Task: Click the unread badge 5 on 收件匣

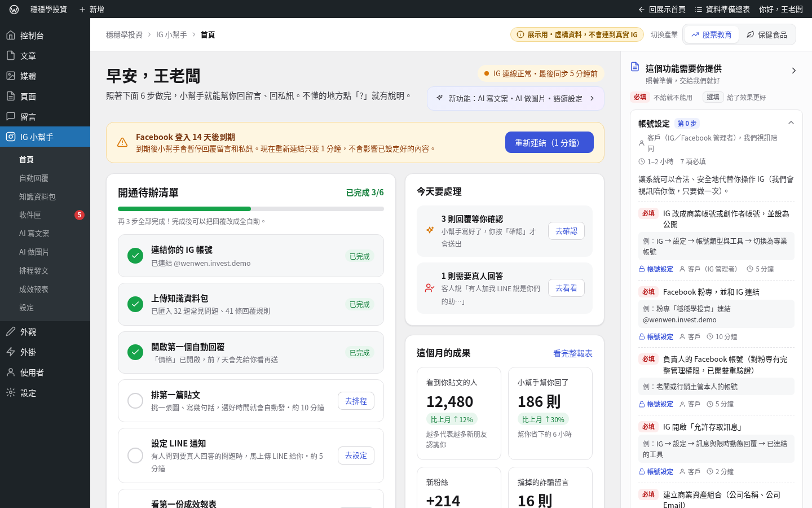Action: pos(80,215)
